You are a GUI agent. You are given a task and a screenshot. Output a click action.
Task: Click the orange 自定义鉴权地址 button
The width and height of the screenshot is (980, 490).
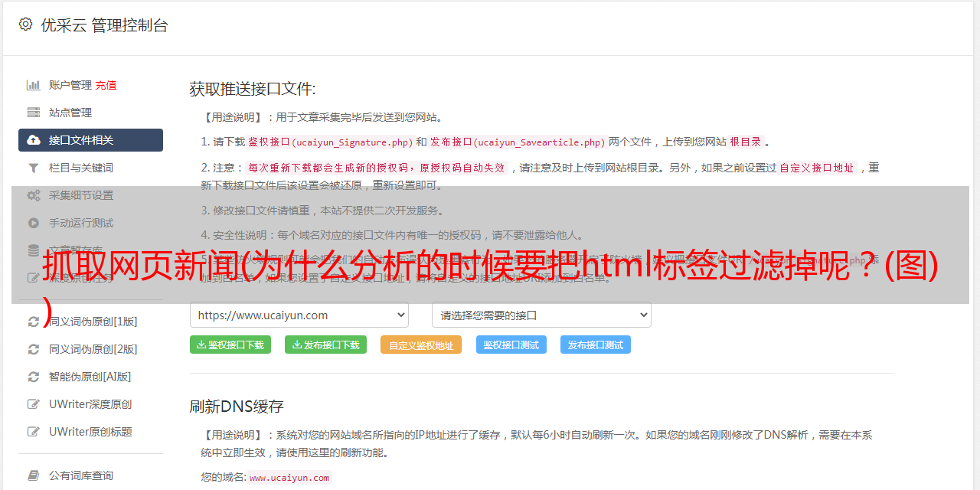coord(421,345)
